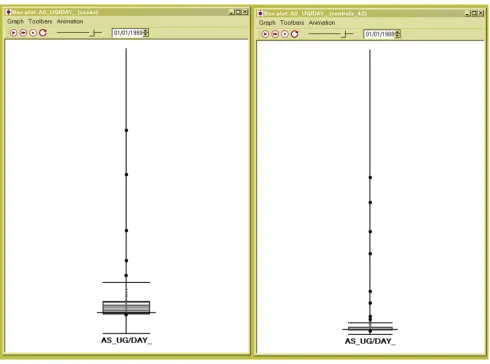Open Graph menu in the cases window
Screen dimensions: 490x364
pos(15,21)
